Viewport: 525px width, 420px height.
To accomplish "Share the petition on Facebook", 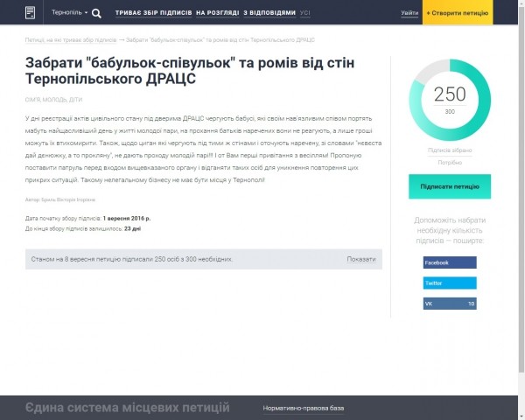I will [x=450, y=262].
